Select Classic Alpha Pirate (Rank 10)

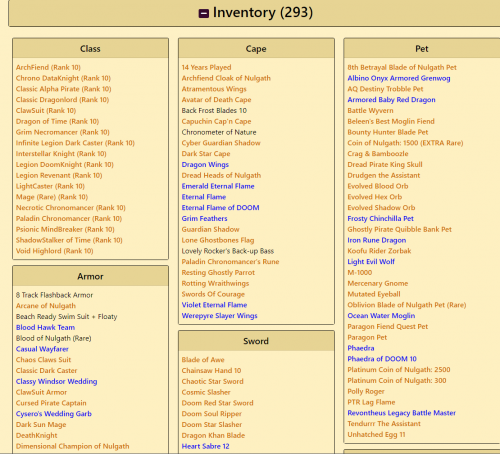click(x=64, y=89)
